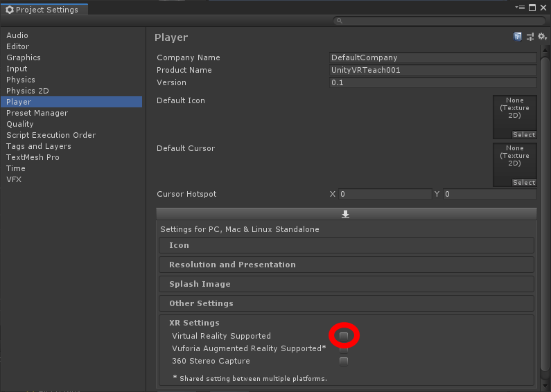Focus the settings search field
Viewport: 551px width, 392px height.
click(x=439, y=21)
